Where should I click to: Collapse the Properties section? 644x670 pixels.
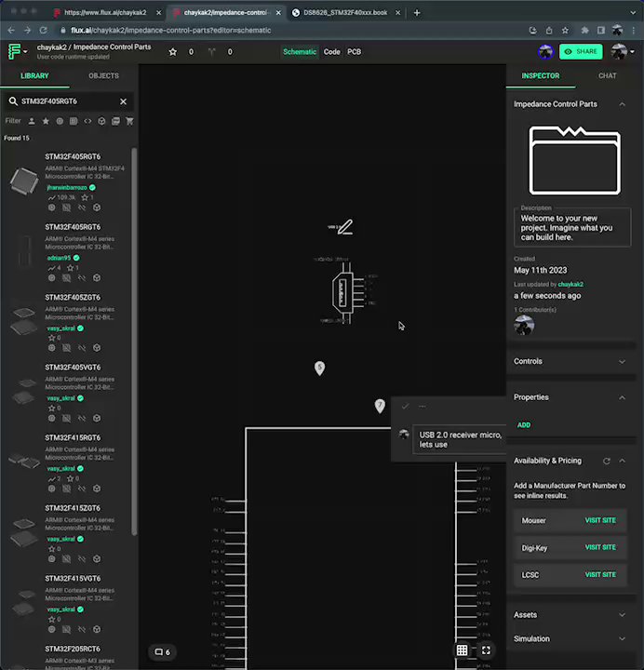click(x=622, y=397)
